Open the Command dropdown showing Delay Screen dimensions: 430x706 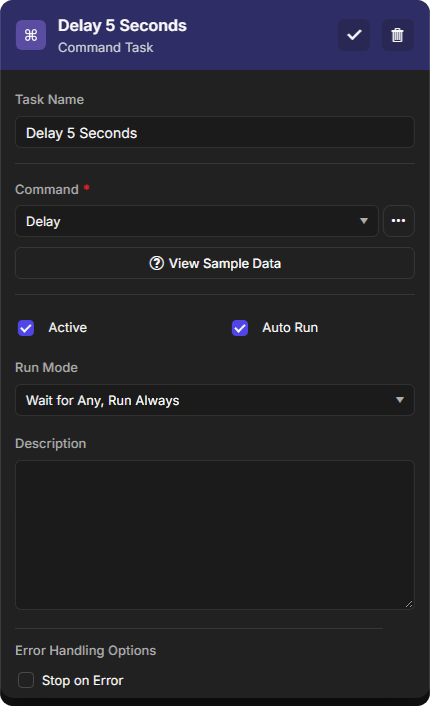click(x=197, y=221)
